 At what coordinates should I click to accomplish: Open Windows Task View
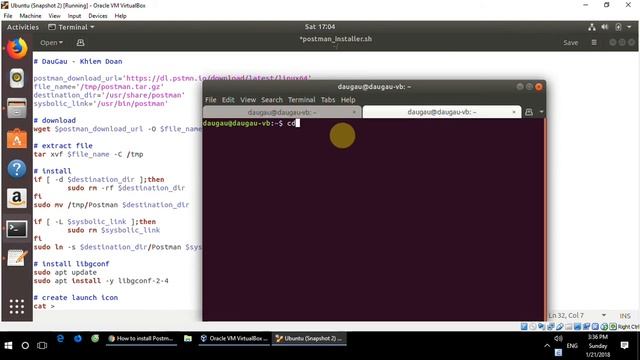pyautogui.click(x=42, y=345)
